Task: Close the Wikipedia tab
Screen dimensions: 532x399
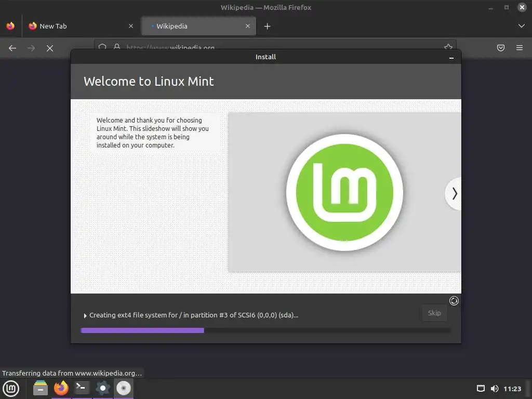Action: 248,26
